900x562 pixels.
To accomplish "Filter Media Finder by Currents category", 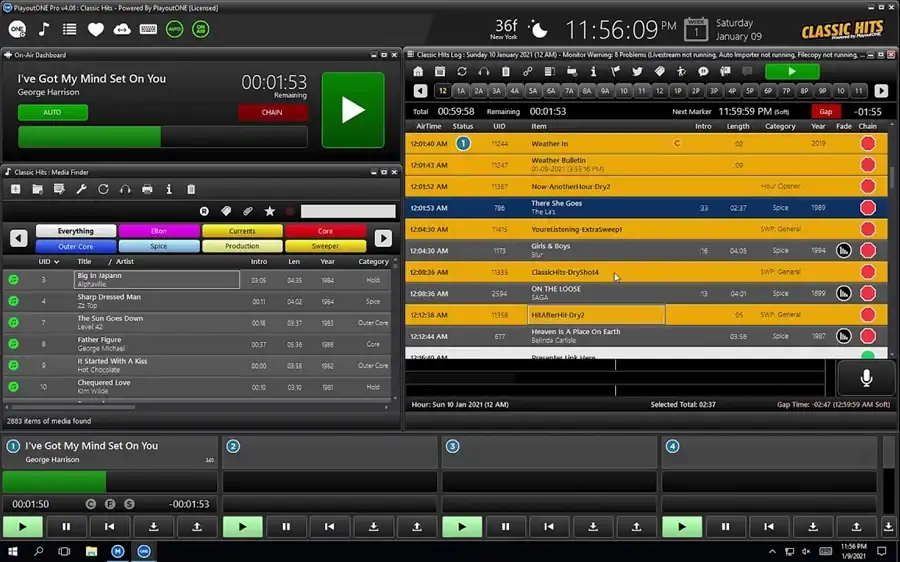I will [242, 231].
